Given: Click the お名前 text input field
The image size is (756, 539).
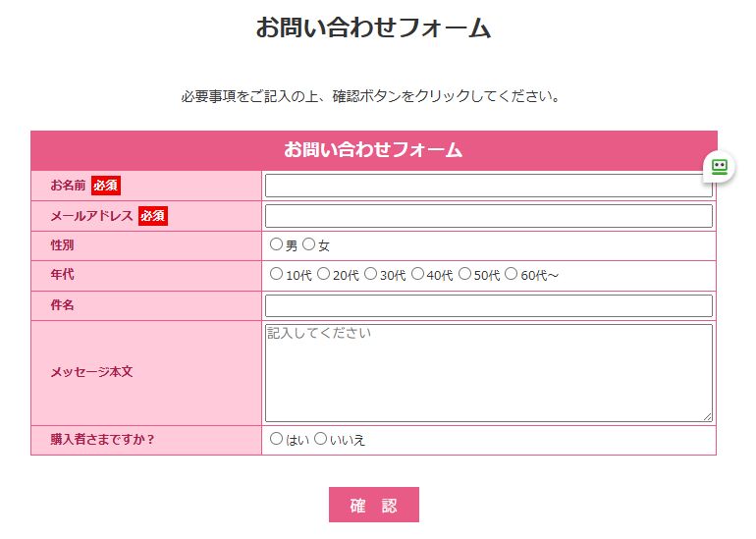Looking at the screenshot, I should pyautogui.click(x=488, y=186).
